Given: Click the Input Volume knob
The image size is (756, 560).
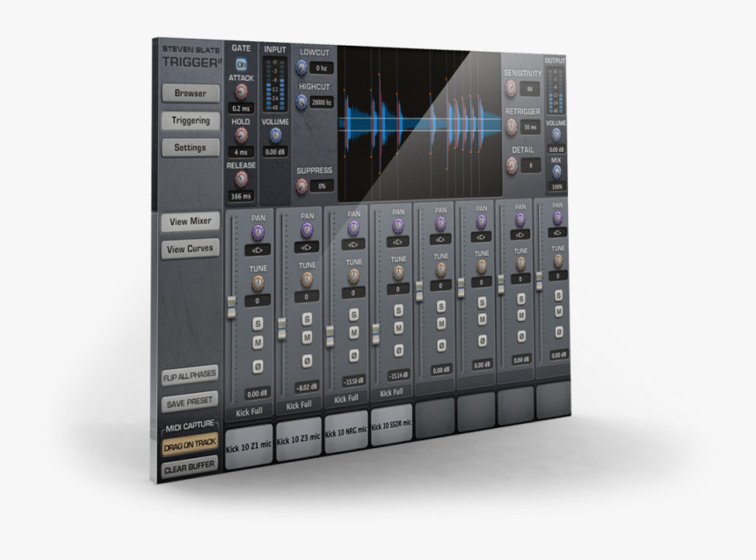Looking at the screenshot, I should click(x=275, y=135).
